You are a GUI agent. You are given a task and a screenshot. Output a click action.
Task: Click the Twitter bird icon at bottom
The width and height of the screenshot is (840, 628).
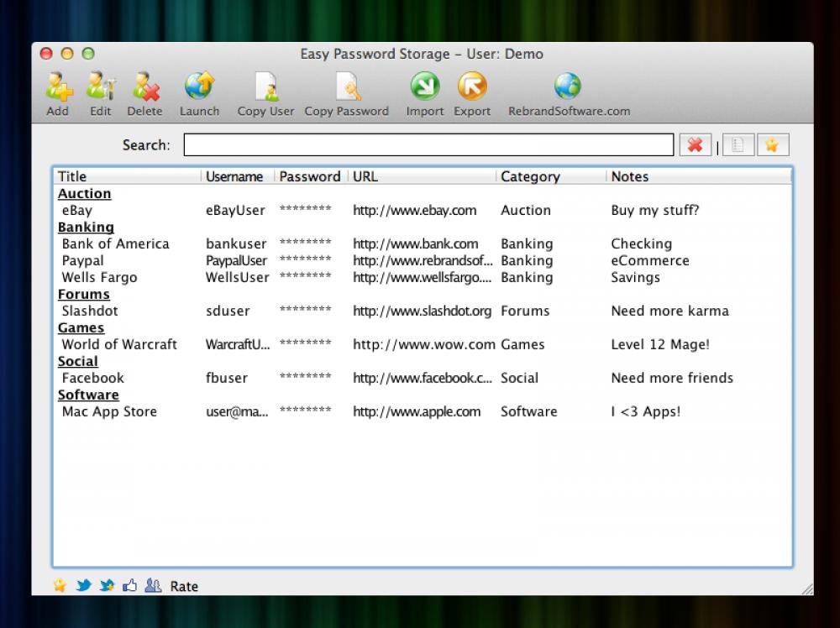[x=83, y=585]
